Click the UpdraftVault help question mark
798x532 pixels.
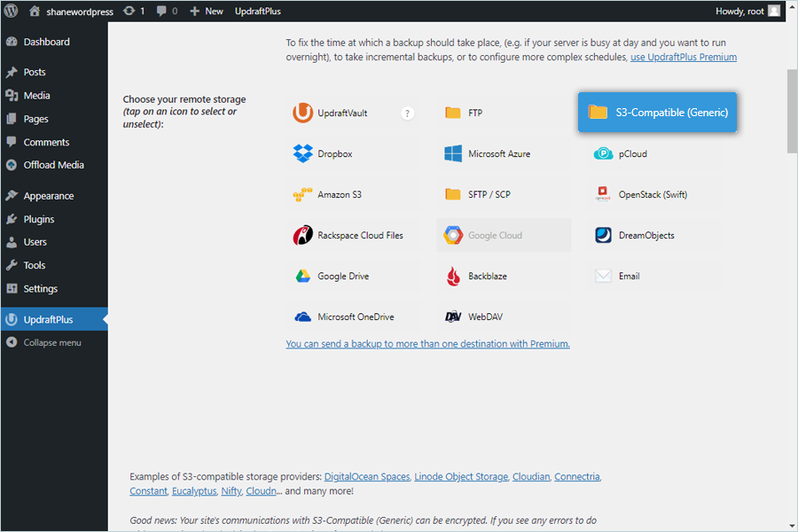407,113
